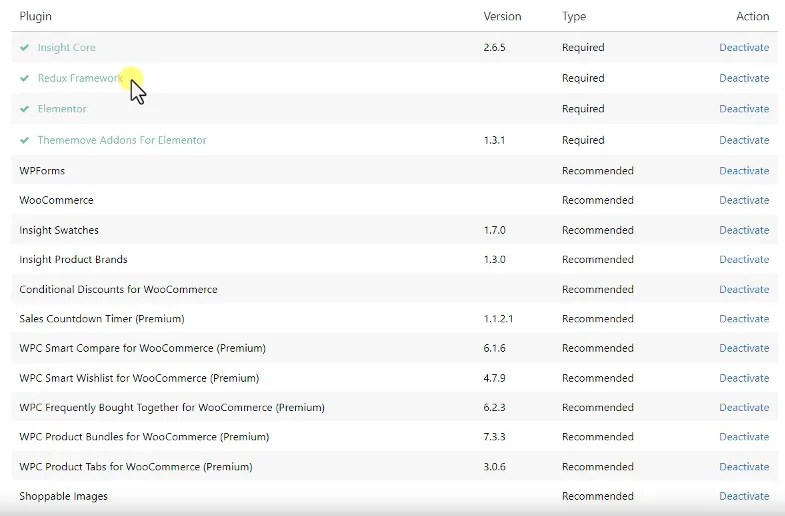Open the Elementor plugin link
Viewport: 785px width, 516px height.
coord(62,109)
